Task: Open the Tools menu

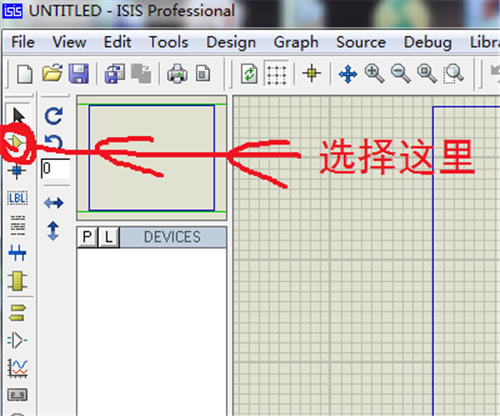Action: coord(169,42)
